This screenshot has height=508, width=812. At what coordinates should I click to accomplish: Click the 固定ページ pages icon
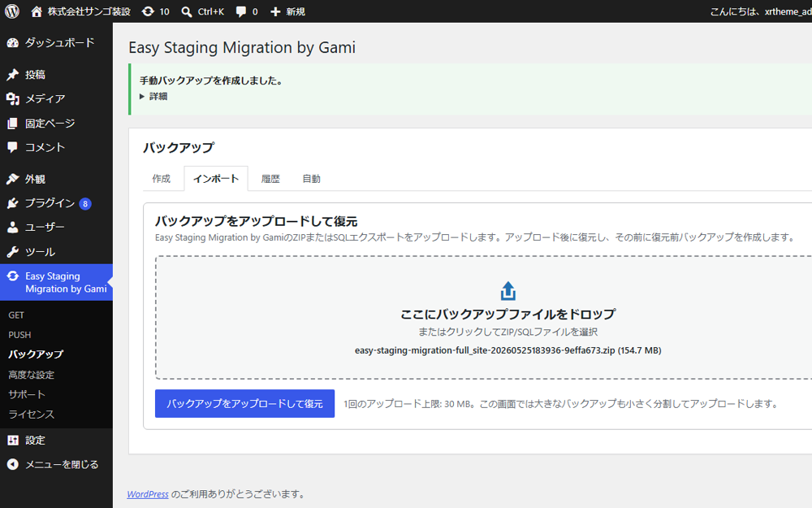coord(13,124)
